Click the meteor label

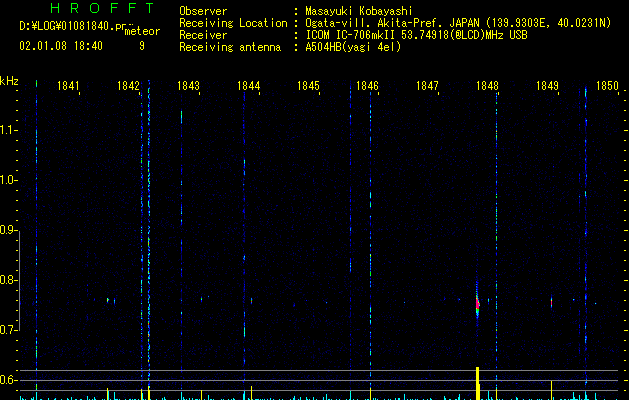click(x=142, y=31)
